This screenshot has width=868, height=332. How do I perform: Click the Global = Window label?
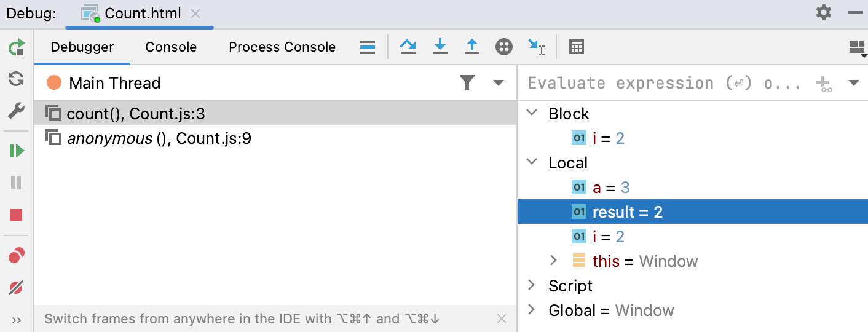click(x=611, y=310)
